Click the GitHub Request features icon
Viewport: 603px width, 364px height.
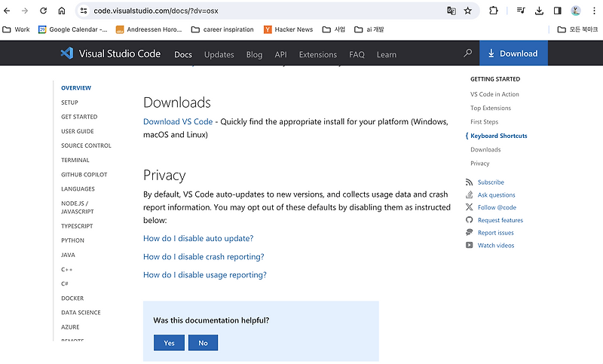pyautogui.click(x=469, y=220)
